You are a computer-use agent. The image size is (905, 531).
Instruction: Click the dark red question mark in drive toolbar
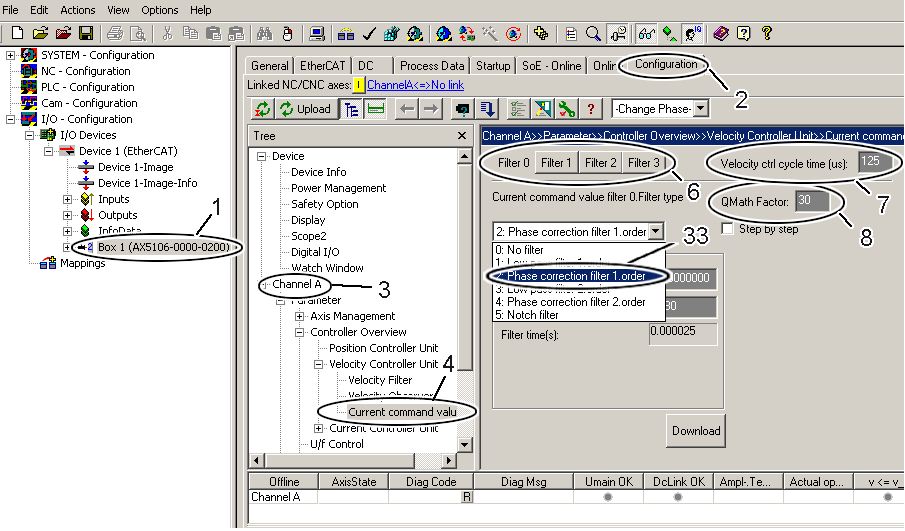[x=590, y=109]
